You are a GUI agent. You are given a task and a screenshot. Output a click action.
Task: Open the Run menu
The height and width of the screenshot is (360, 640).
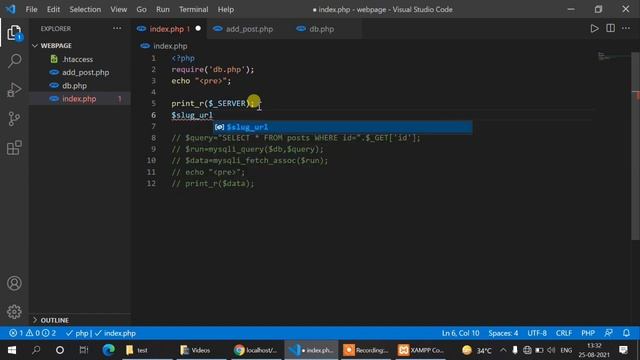pos(162,9)
